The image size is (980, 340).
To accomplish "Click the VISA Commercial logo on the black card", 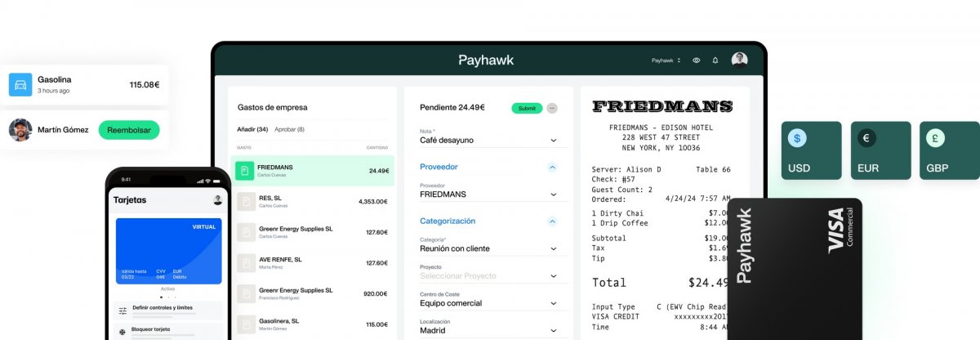I will coord(840,230).
